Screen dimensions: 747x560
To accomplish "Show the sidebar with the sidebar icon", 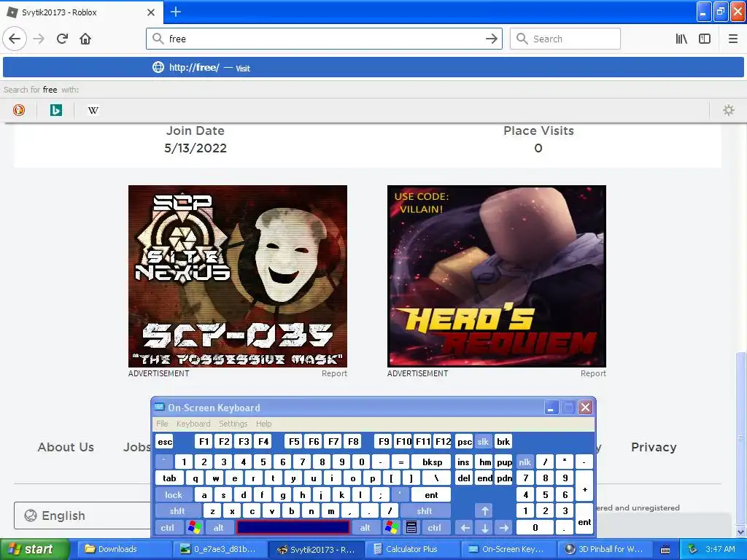I will tap(705, 39).
